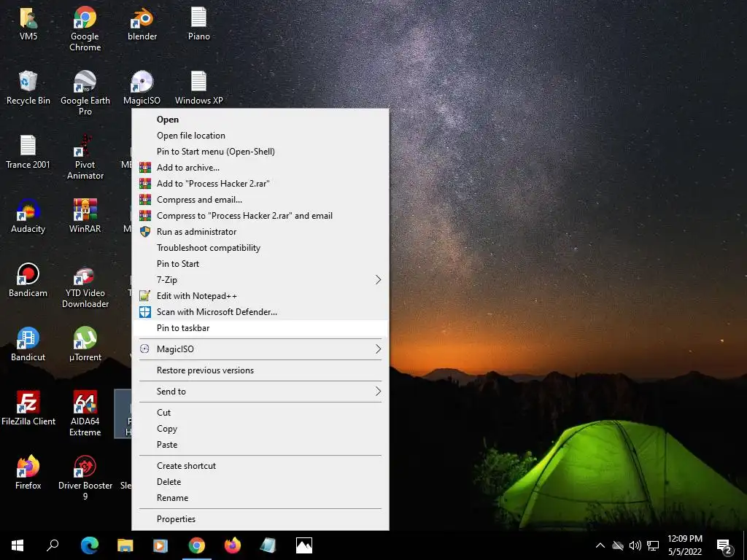Screen dimensions: 747x560
Task: Select the Bandicam desktop shortcut
Action: pos(28,281)
